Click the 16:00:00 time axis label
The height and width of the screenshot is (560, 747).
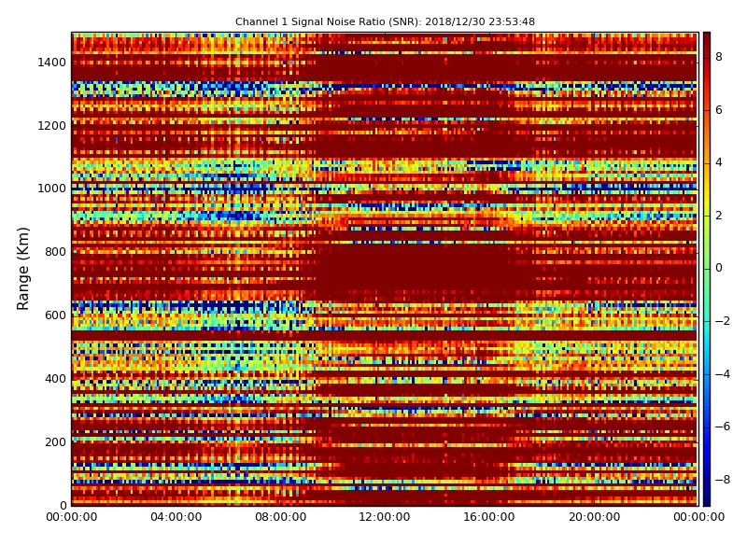tap(489, 517)
